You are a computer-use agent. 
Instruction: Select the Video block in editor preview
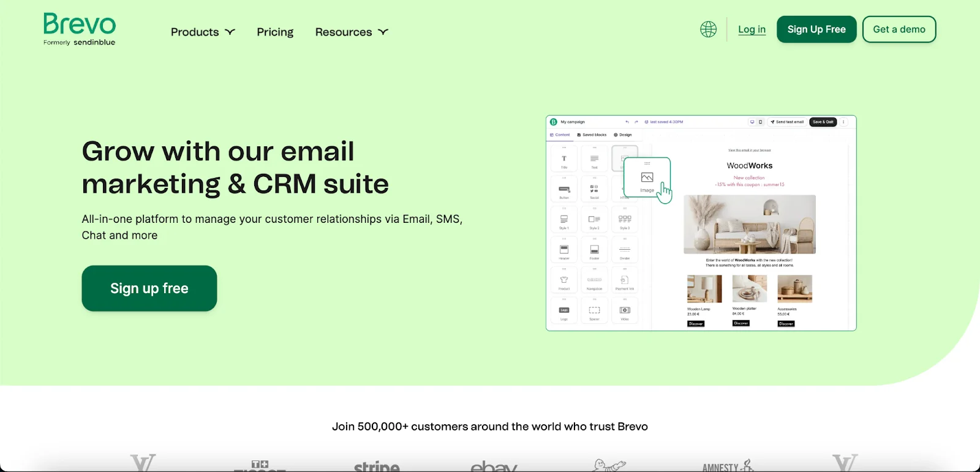pyautogui.click(x=625, y=311)
